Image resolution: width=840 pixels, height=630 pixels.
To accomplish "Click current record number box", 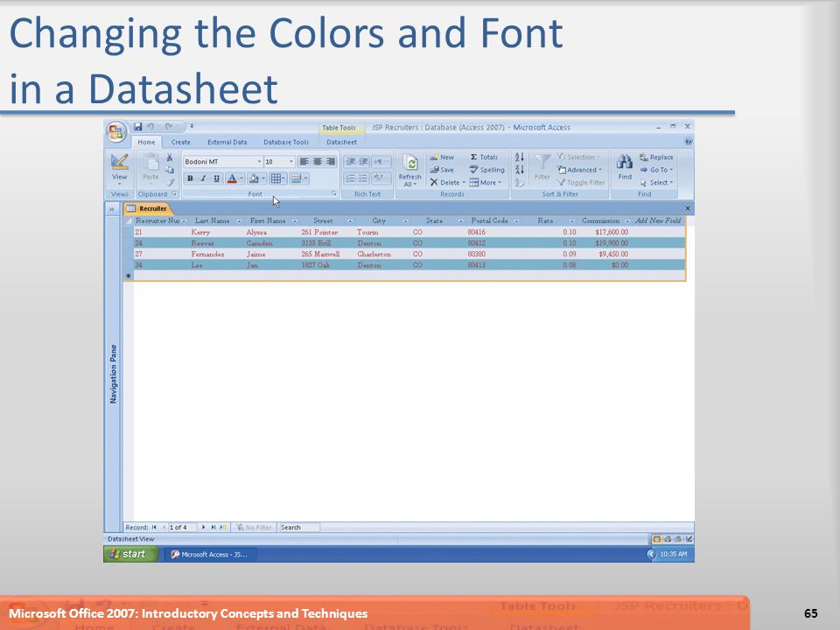I will (182, 528).
